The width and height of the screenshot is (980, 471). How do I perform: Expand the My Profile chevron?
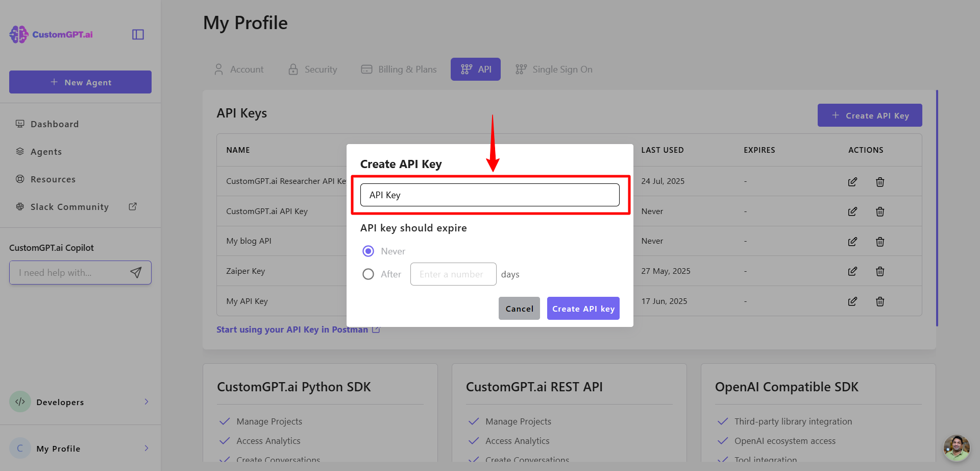coord(146,449)
